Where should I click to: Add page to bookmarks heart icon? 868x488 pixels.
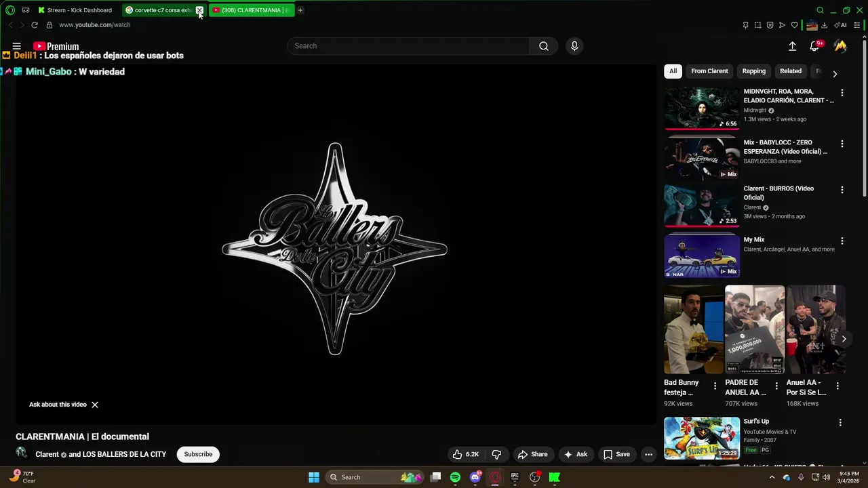pos(794,25)
